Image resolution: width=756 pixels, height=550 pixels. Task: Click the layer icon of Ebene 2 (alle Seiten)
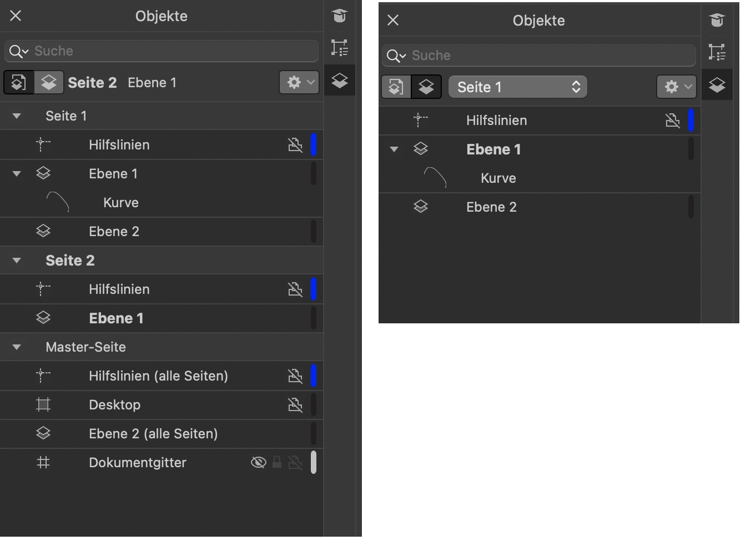pos(43,434)
